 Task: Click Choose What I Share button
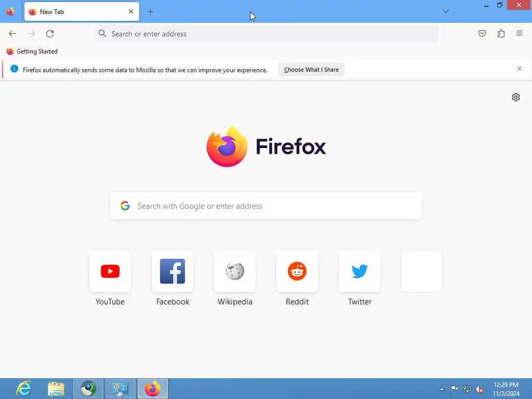pos(311,70)
